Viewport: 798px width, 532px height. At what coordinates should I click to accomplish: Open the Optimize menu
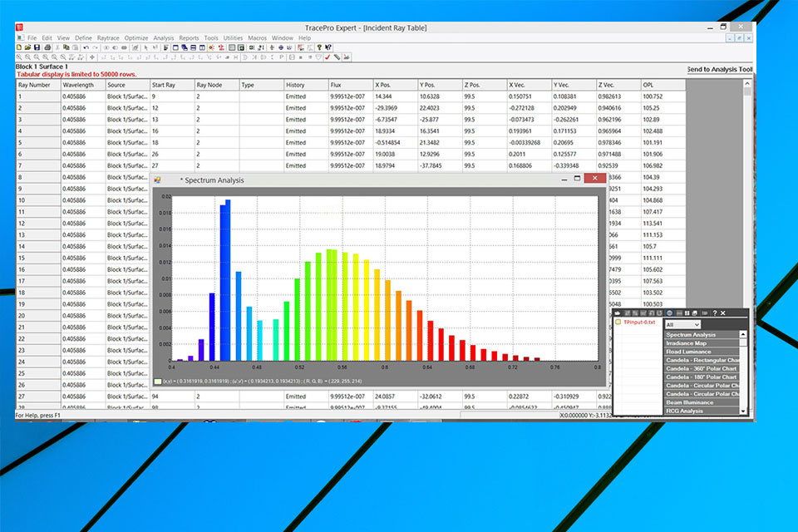135,38
